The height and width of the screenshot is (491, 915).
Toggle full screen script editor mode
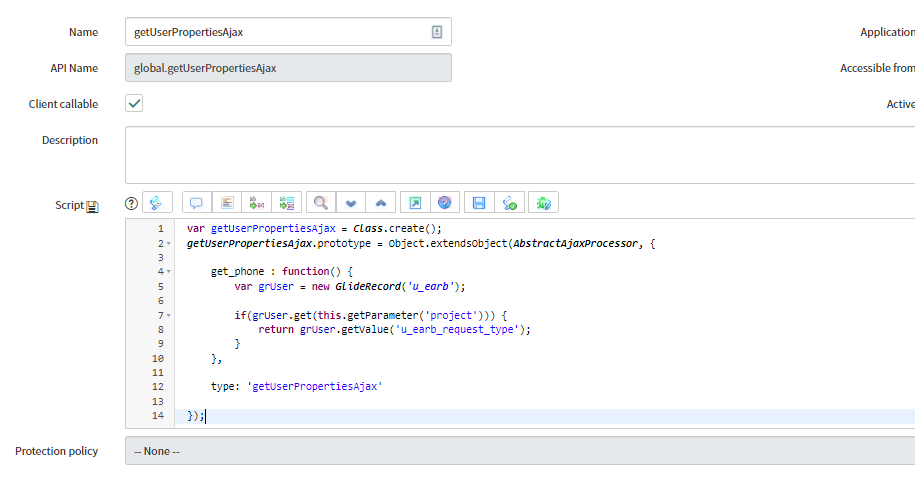pyautogui.click(x=415, y=203)
